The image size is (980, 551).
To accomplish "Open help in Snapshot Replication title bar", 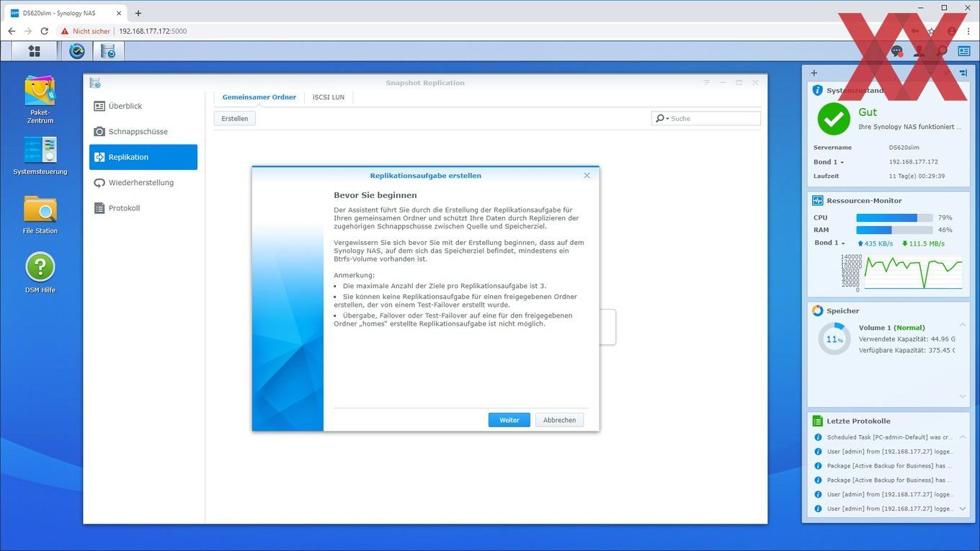I will pyautogui.click(x=707, y=83).
